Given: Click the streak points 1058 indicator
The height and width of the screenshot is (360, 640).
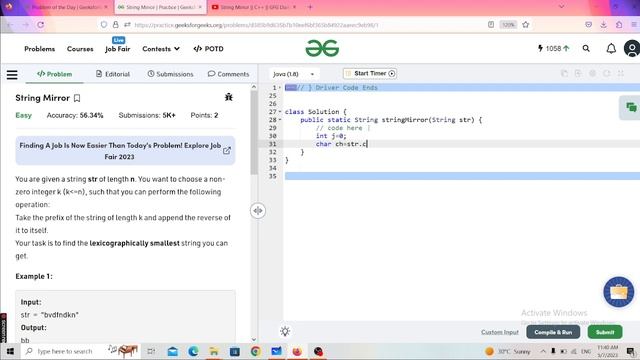Looking at the screenshot, I should pyautogui.click(x=553, y=49).
